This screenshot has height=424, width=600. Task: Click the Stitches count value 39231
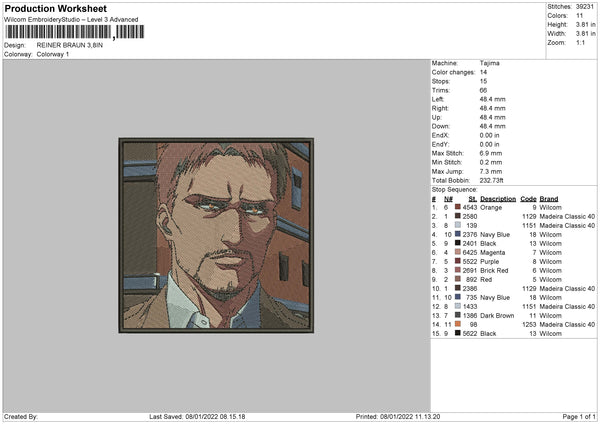(x=586, y=5)
